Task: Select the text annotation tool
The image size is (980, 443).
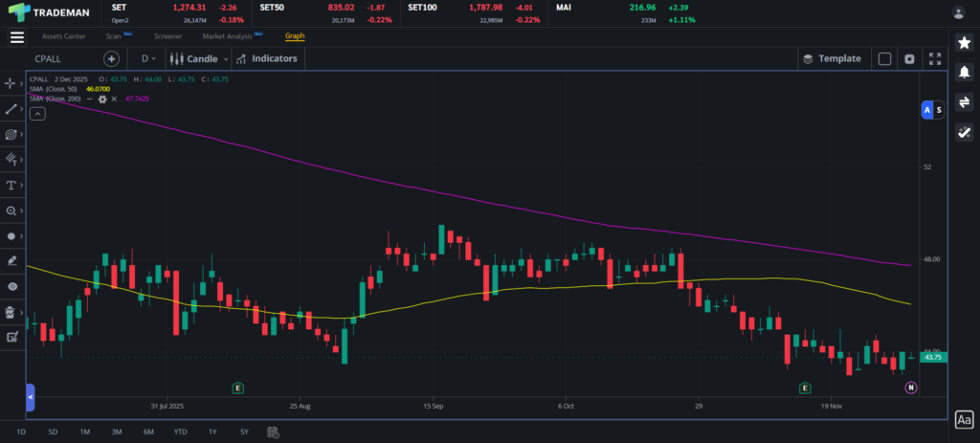Action: tap(10, 186)
